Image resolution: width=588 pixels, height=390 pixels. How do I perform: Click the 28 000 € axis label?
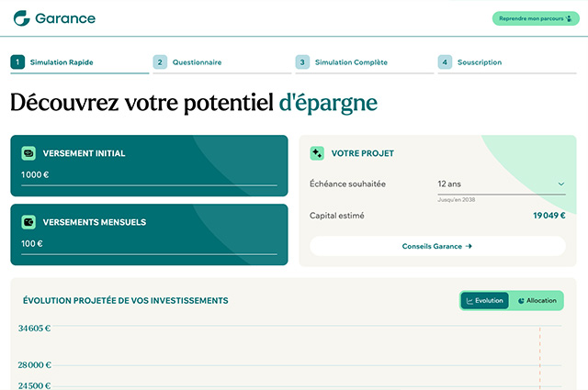tap(35, 365)
